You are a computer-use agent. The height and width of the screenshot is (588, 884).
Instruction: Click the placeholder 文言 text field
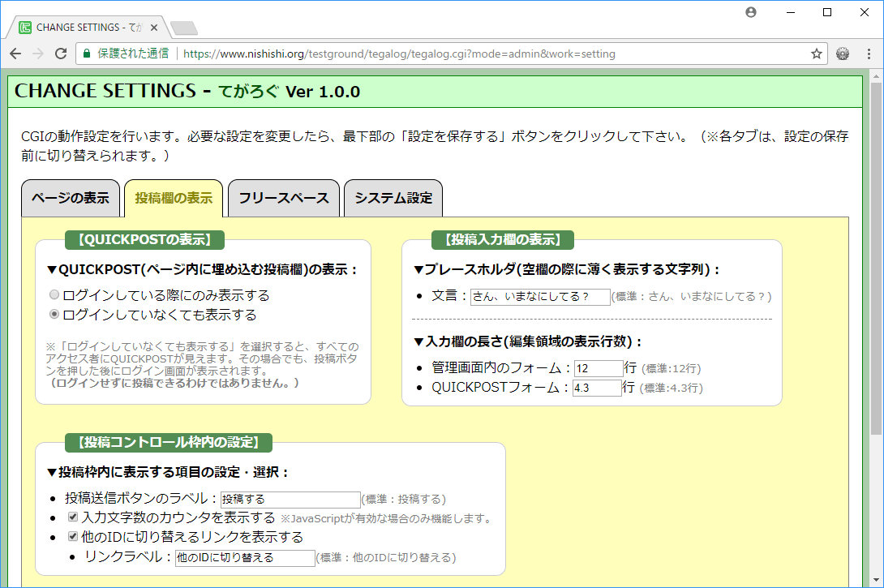[x=540, y=297]
